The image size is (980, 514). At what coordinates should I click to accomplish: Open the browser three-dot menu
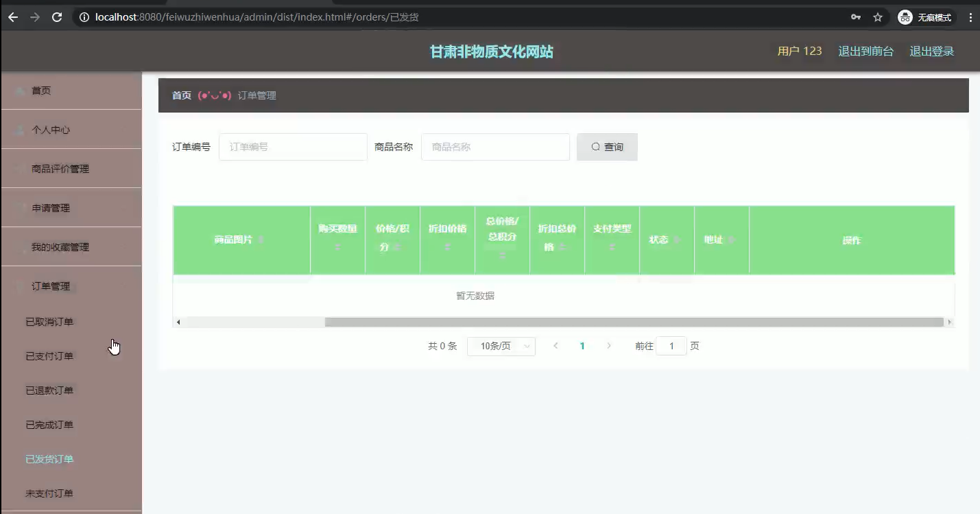click(970, 17)
